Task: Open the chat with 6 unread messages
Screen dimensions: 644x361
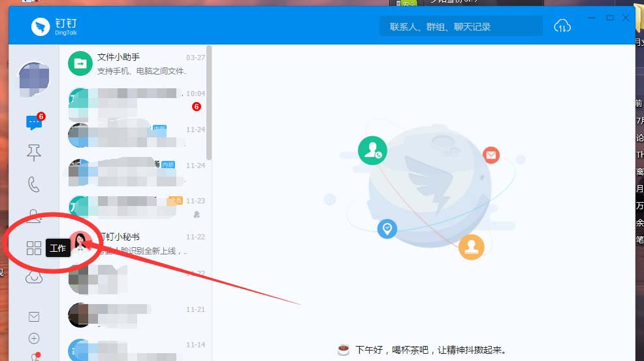Action: pyautogui.click(x=136, y=100)
